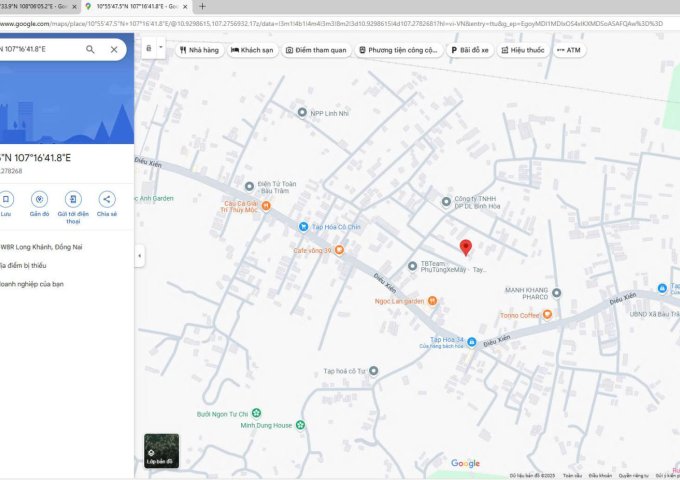Viewport: 680px width, 480px height.
Task: Click the Lưu (save) icon
Action: [5, 199]
